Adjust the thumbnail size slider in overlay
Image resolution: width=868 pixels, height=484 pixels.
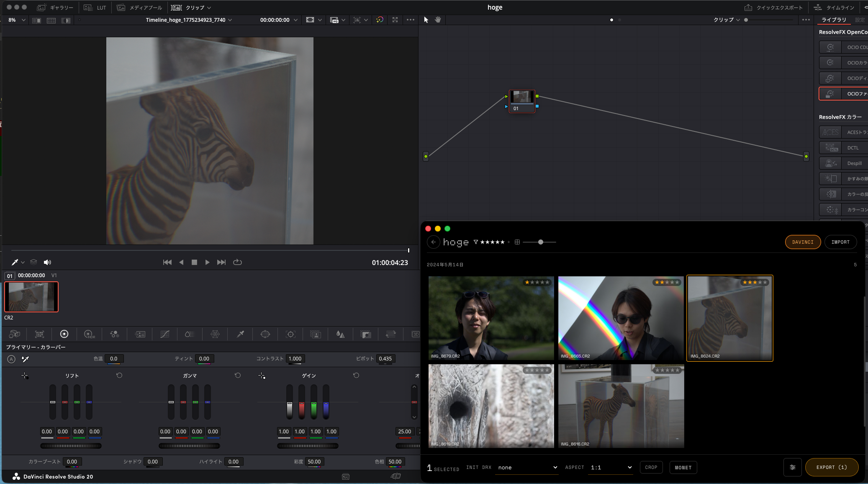pyautogui.click(x=540, y=242)
